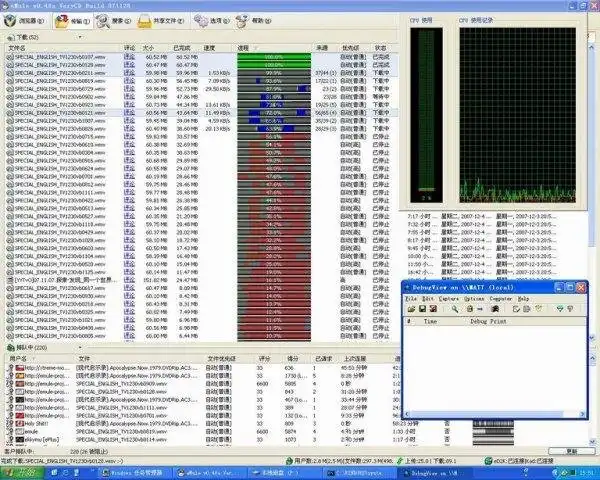Click the 用户名 column header in queue list
This screenshot has width=600, height=480.
pyautogui.click(x=18, y=359)
